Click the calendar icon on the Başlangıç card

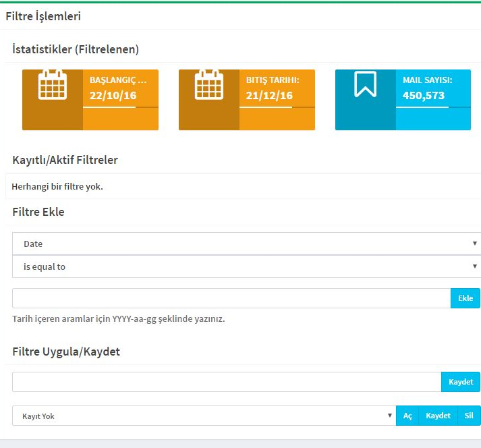point(52,86)
